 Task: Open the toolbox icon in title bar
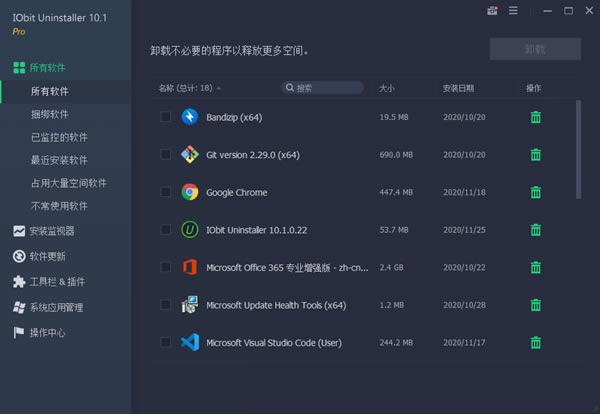(x=492, y=11)
